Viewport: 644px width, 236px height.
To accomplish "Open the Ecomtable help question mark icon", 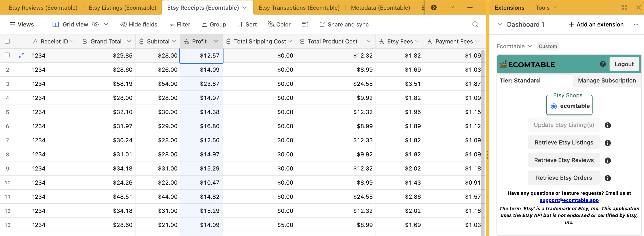I will [603, 64].
